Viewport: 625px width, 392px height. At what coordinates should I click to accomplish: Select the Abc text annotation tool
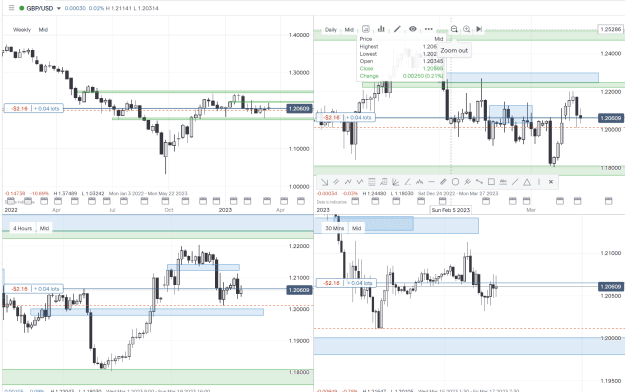503,182
